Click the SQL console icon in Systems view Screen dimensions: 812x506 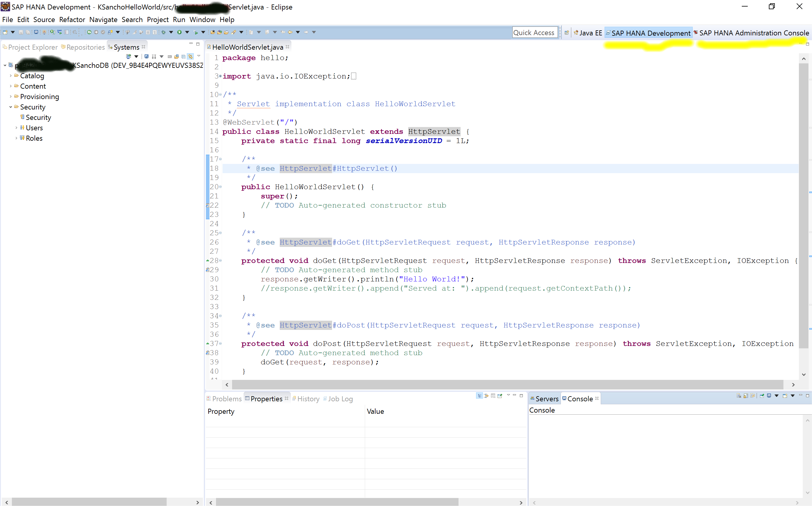(x=170, y=57)
